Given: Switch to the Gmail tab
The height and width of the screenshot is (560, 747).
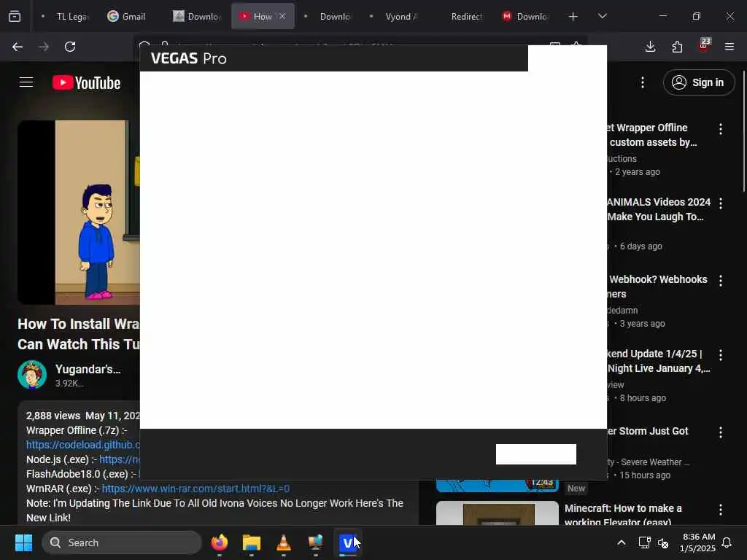Looking at the screenshot, I should click(126, 17).
